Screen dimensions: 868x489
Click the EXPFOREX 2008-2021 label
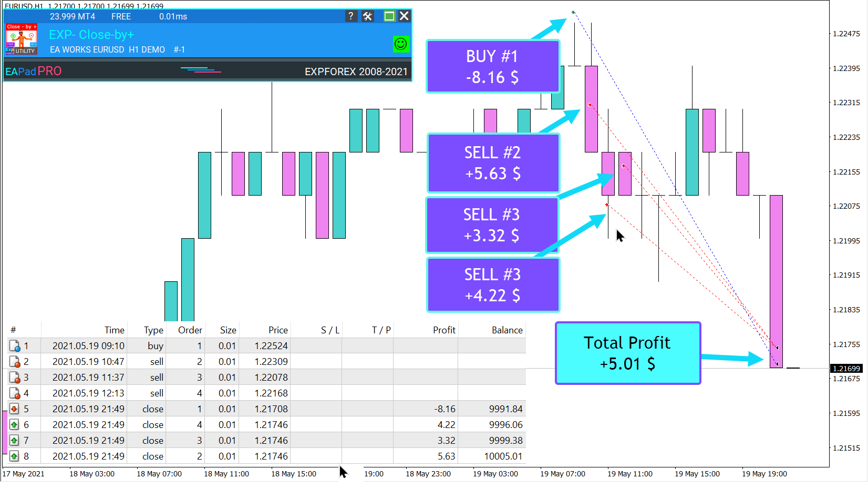(356, 72)
